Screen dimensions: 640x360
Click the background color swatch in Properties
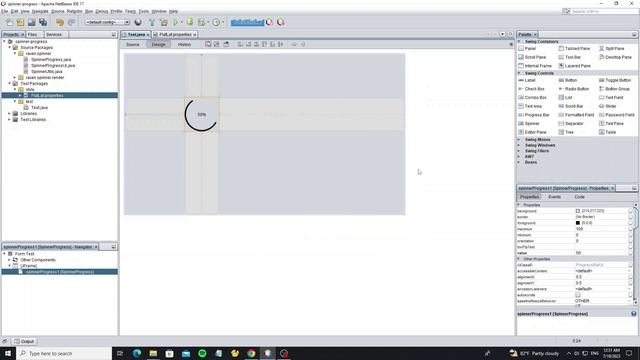click(578, 211)
